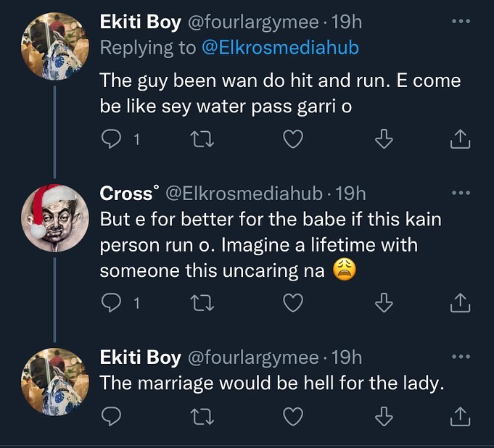View Ekiti Boy's avatar on the first tweet
The height and width of the screenshot is (448, 494).
click(54, 48)
